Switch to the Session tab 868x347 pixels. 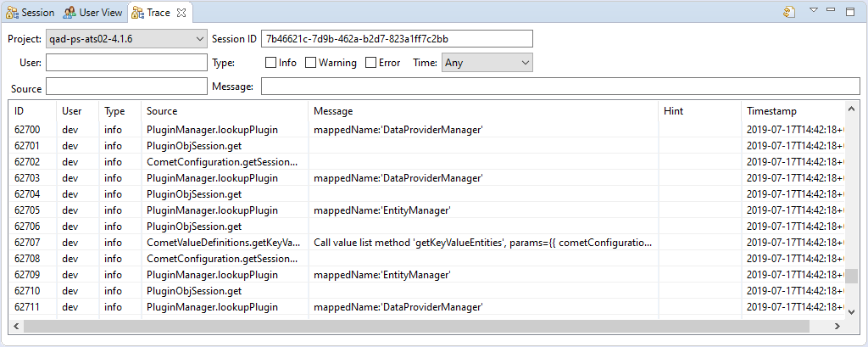point(30,13)
